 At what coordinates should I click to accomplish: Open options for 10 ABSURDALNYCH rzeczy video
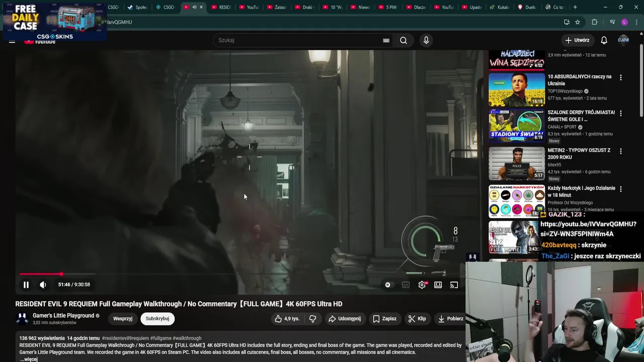point(620,78)
